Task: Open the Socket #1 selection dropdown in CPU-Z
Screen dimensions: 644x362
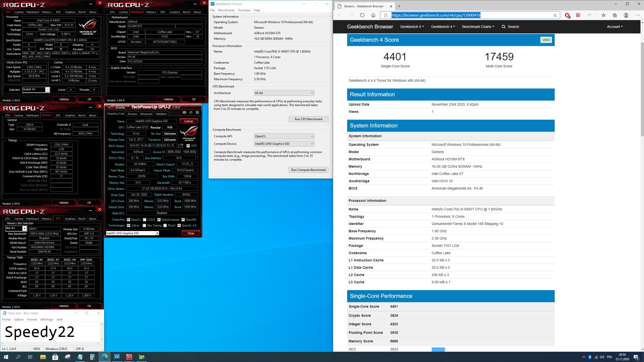Action: 36,89
